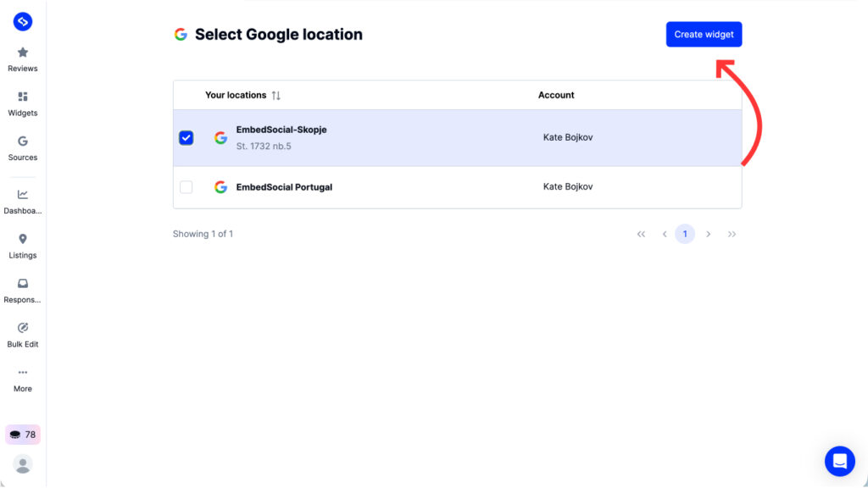Click Google icon beside EmbedSocial Portugal
Viewport: 868px width, 488px height.
[x=221, y=187]
